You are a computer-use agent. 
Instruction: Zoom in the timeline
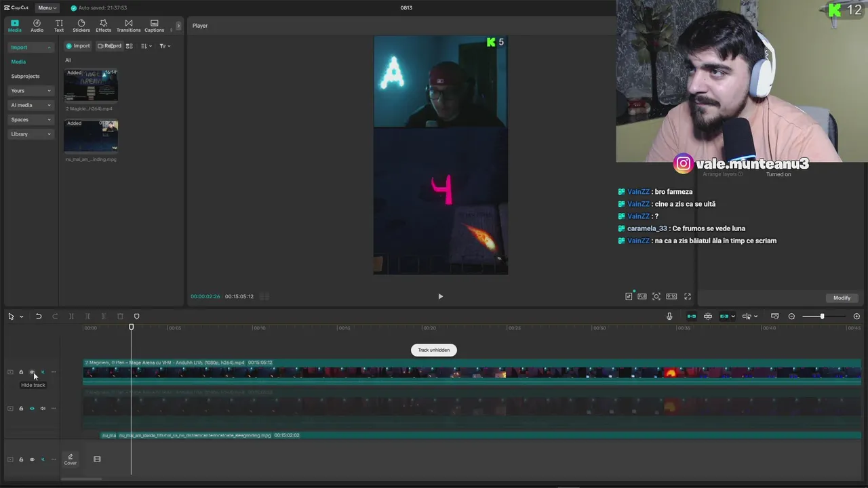(x=856, y=317)
